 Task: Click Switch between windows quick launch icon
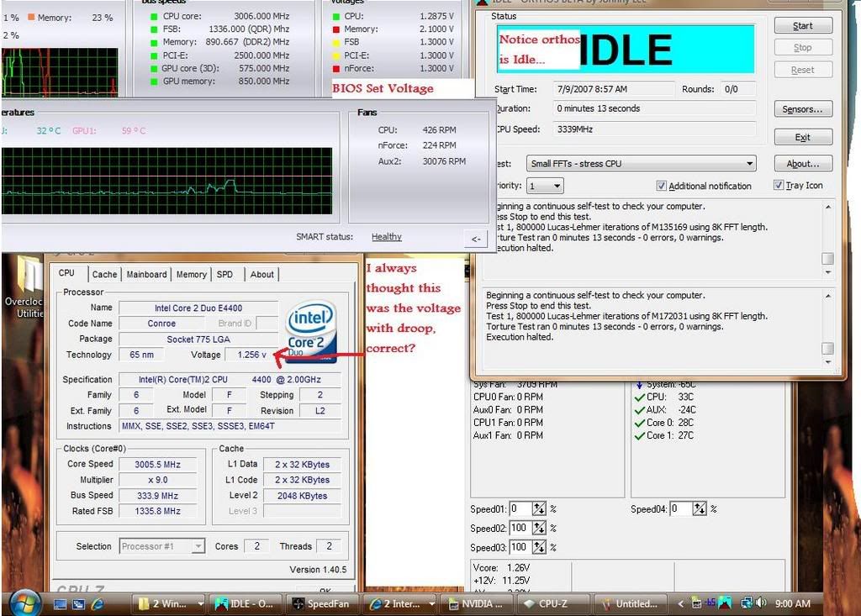tap(78, 604)
